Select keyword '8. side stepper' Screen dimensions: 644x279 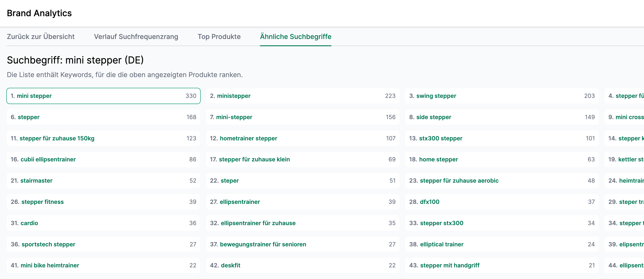pos(502,117)
